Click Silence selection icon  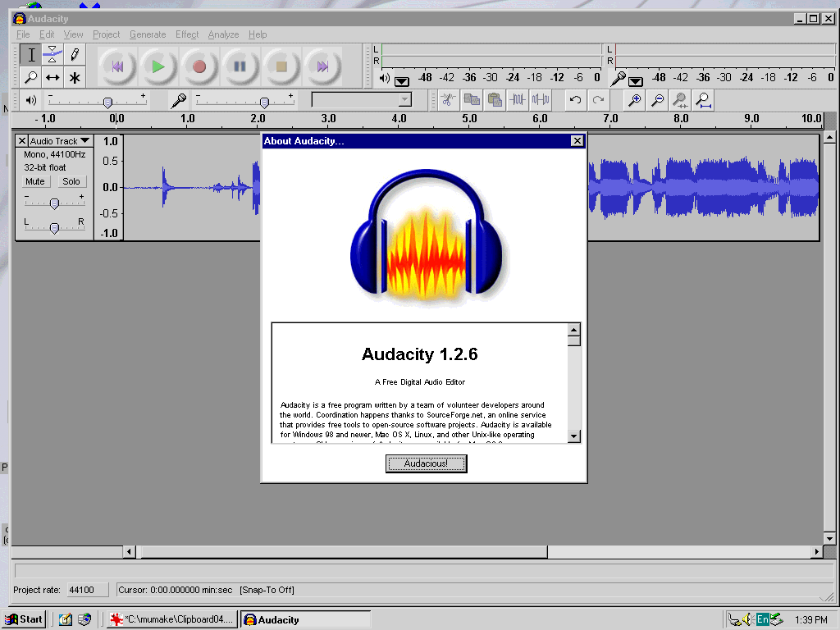[540, 99]
